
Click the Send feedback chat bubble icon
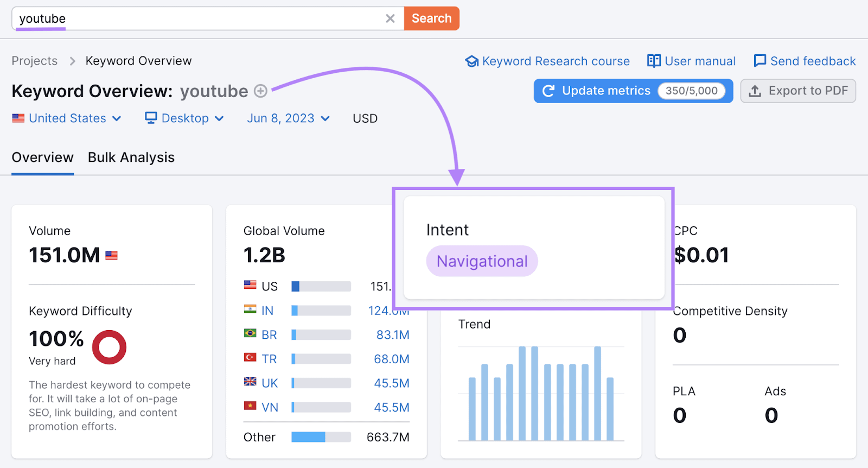759,61
